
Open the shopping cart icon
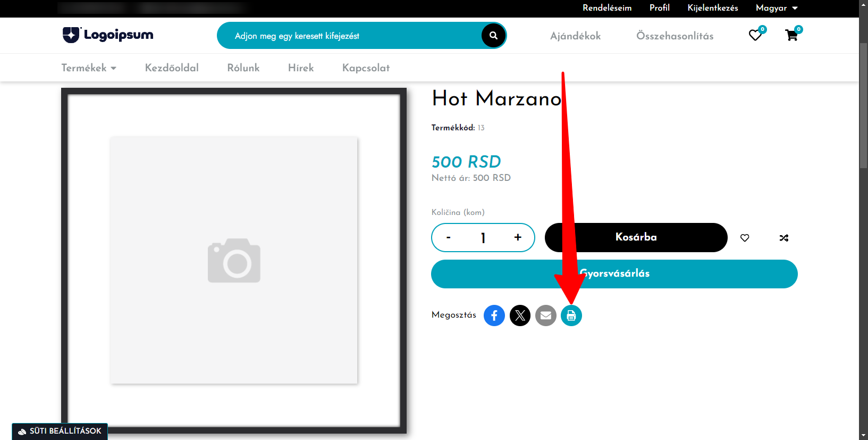(791, 35)
